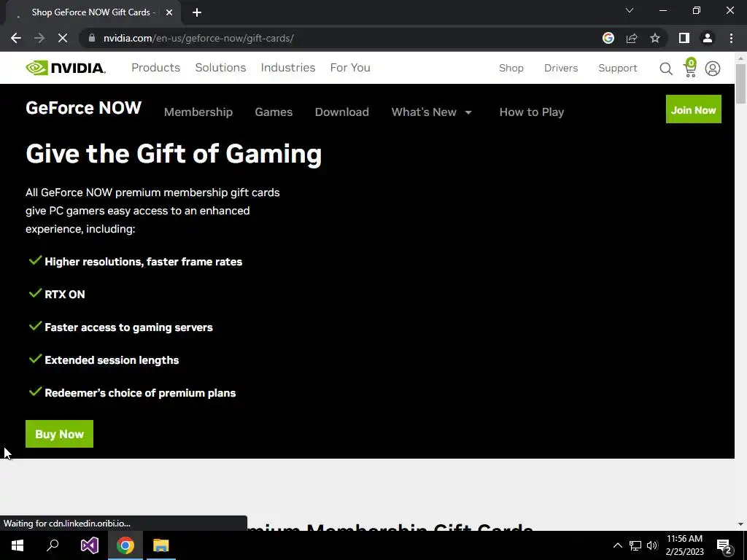Open Visual Studio from taskbar

89,545
